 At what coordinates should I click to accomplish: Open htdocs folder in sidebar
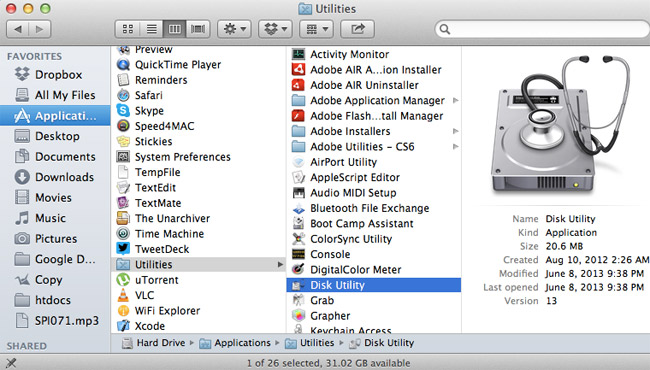click(55, 300)
